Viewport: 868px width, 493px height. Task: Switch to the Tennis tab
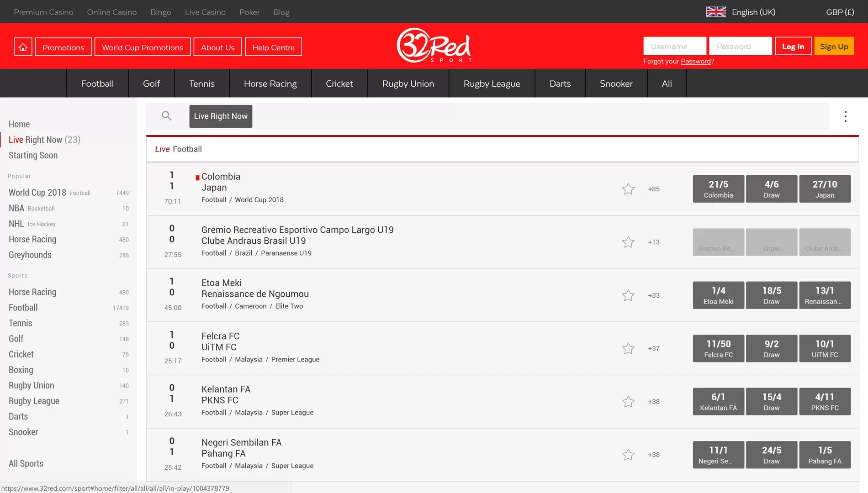click(x=202, y=84)
